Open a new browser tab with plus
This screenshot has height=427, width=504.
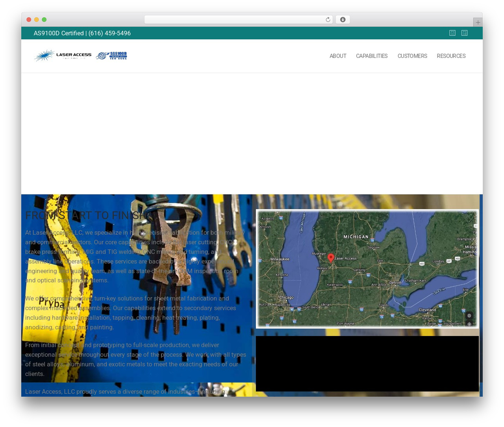pos(478,22)
